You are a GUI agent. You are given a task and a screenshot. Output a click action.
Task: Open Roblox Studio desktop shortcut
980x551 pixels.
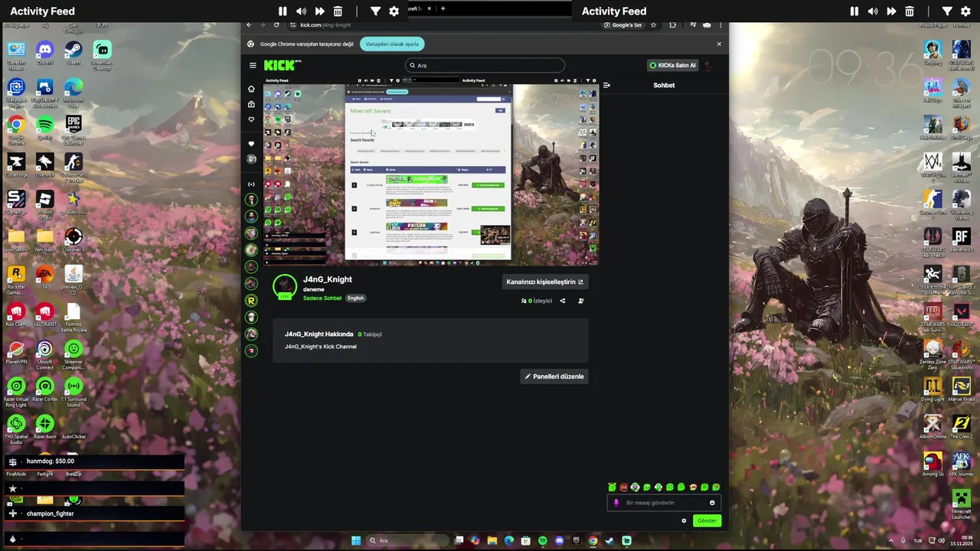pos(45,204)
